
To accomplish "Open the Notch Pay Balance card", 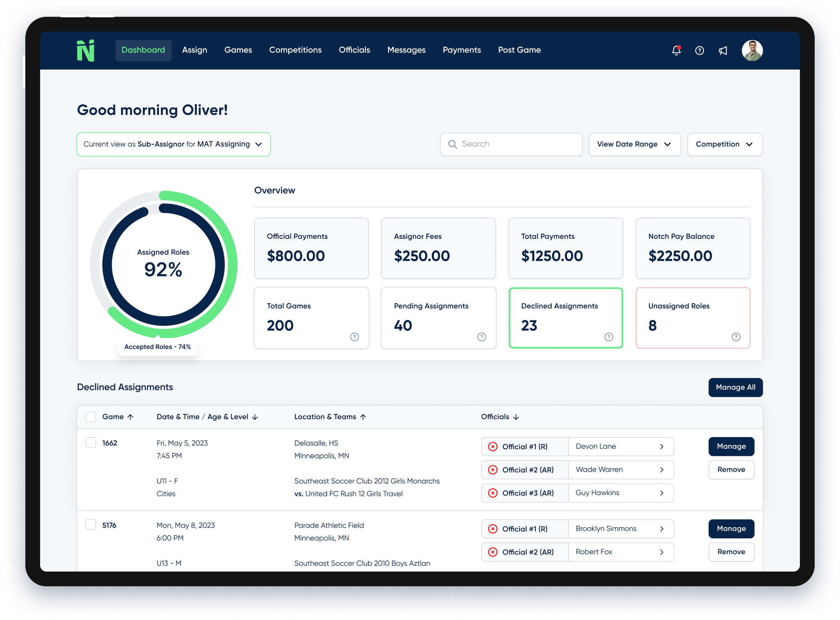I will click(x=693, y=248).
